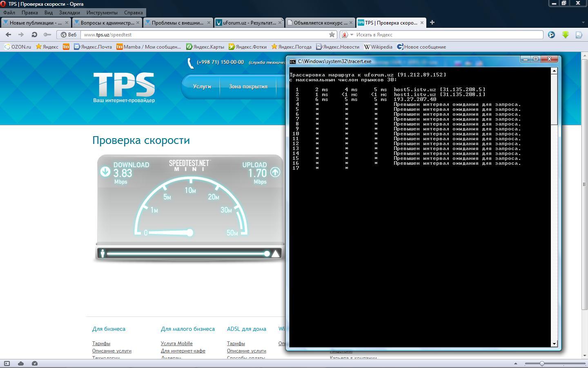Click the Зона покрытия navigation button

coord(248,87)
